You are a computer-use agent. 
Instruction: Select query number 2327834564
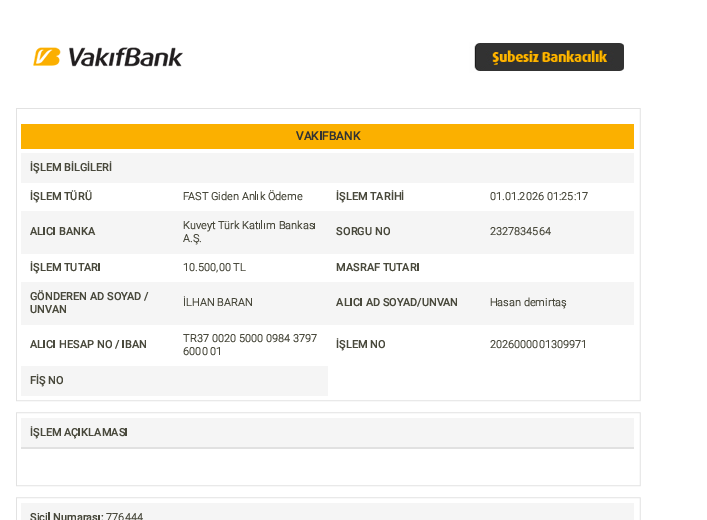520,231
